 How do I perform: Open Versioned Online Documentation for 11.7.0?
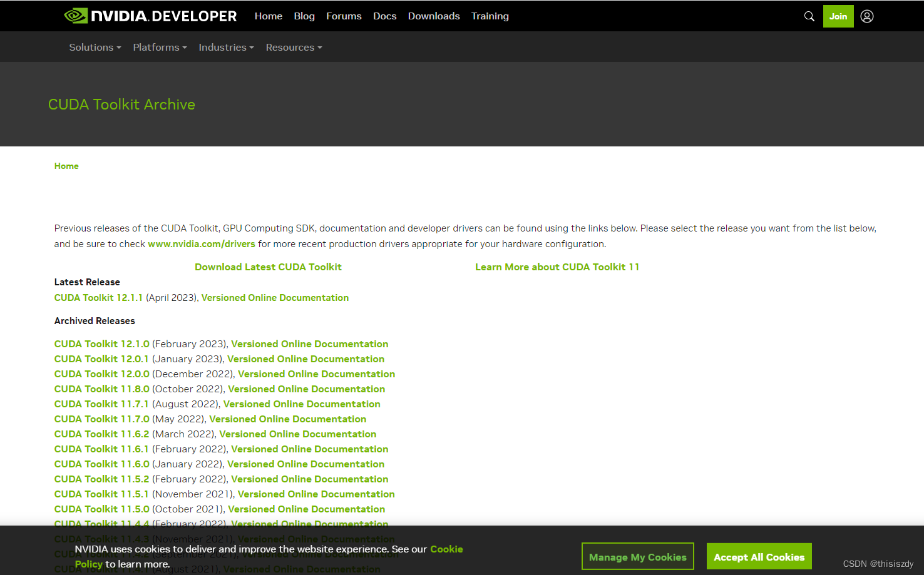click(287, 419)
